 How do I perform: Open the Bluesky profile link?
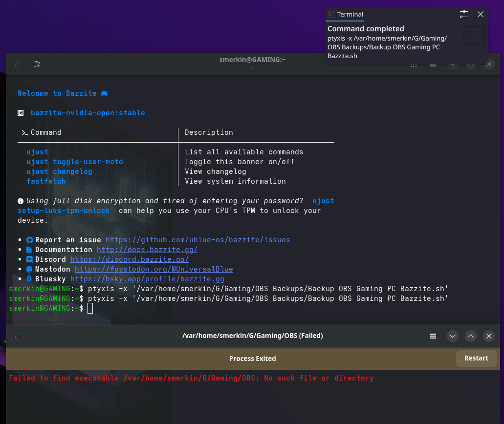click(147, 279)
